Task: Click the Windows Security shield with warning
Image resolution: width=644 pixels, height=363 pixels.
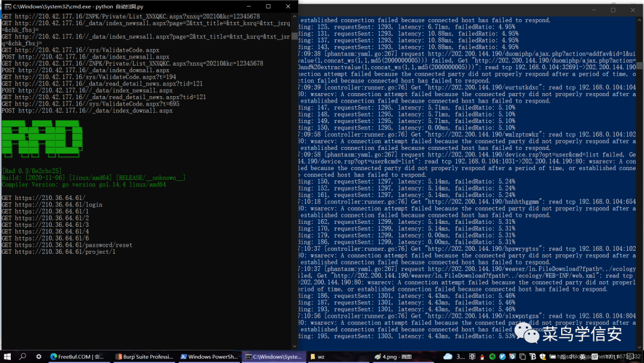Action: [x=543, y=356]
